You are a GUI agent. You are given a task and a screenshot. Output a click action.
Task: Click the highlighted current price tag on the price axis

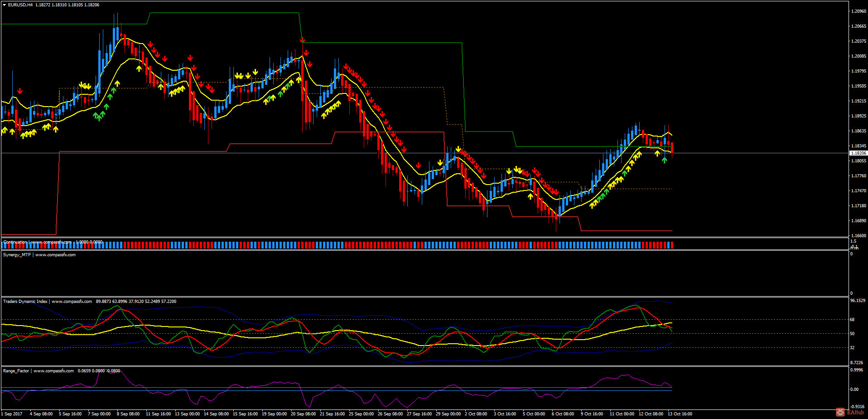tap(858, 153)
